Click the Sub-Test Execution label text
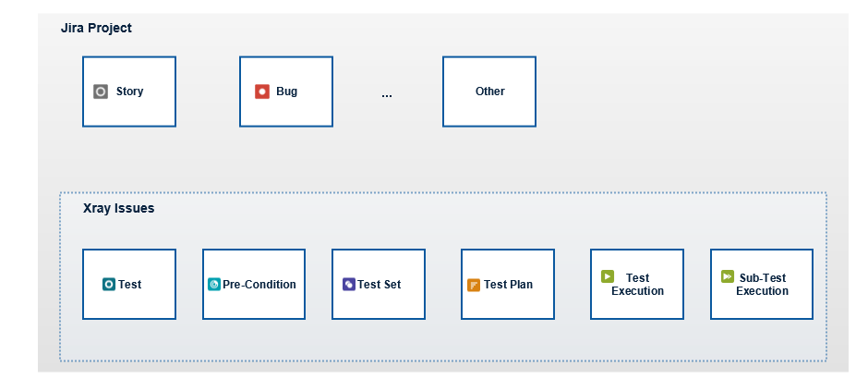 762,285
